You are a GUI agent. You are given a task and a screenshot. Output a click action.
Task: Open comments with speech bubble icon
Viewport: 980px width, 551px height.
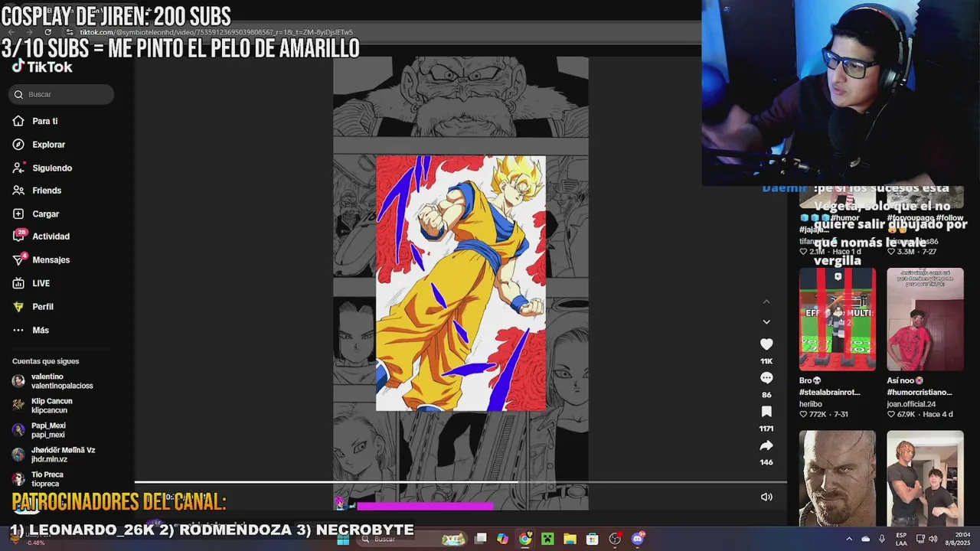tap(766, 378)
